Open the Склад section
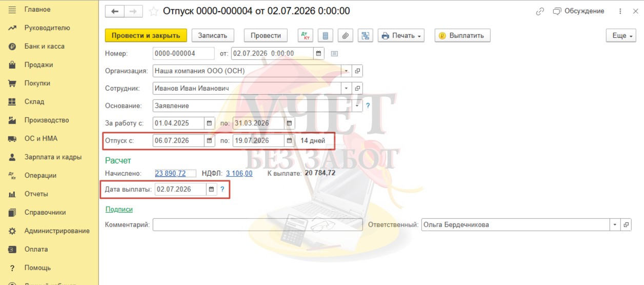 [x=34, y=102]
